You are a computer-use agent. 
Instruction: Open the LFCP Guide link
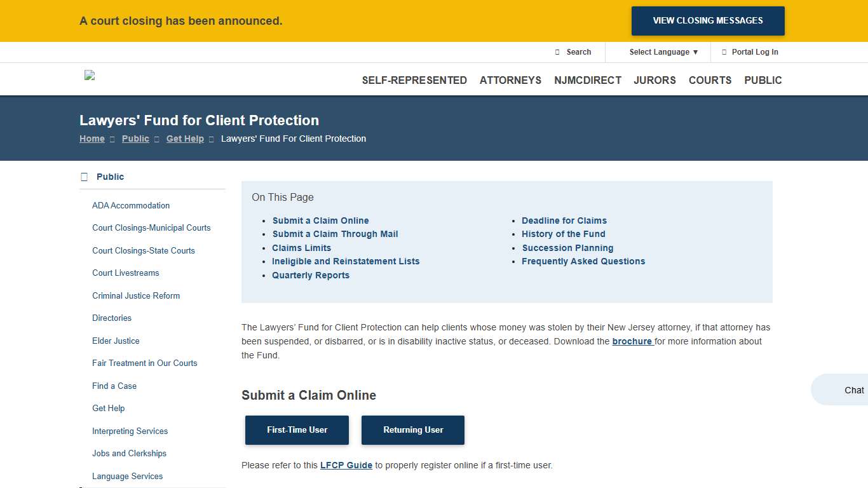coord(346,464)
